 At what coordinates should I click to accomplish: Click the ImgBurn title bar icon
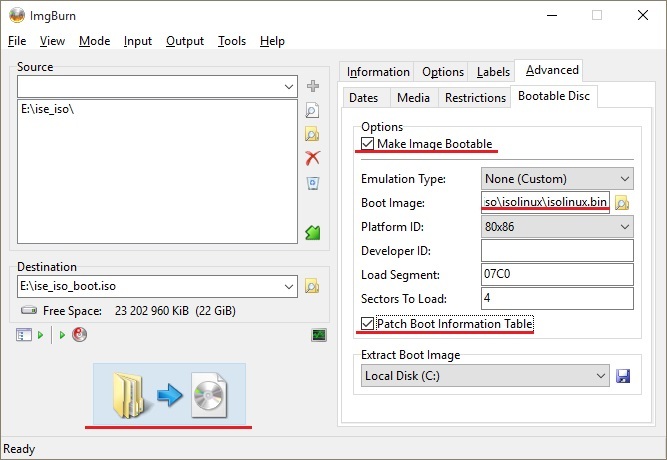(x=17, y=16)
